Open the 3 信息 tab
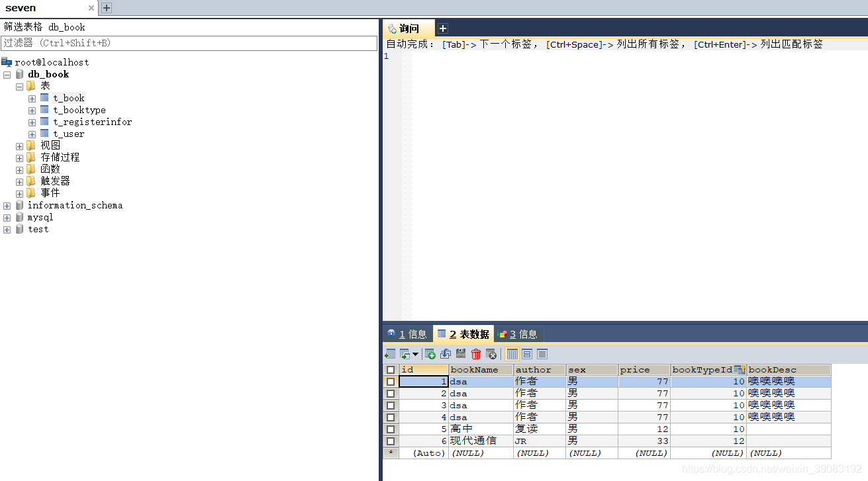This screenshot has width=868, height=481. (x=518, y=334)
